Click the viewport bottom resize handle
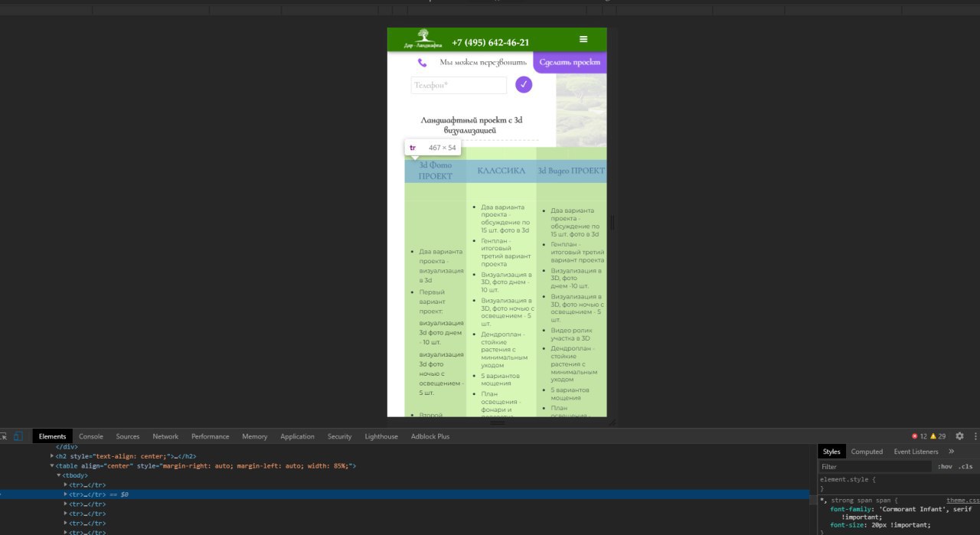 tap(497, 422)
